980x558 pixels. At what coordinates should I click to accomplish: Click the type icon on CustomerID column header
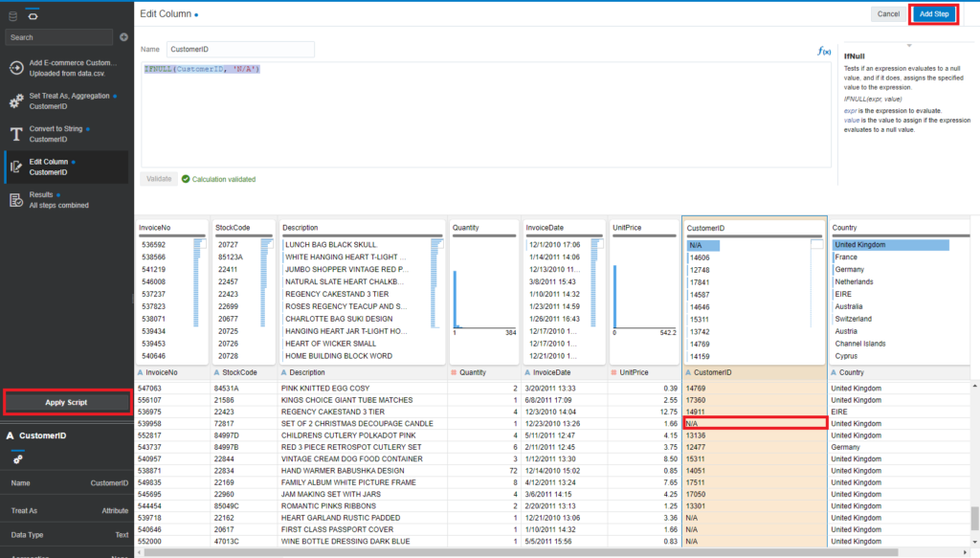(x=688, y=372)
